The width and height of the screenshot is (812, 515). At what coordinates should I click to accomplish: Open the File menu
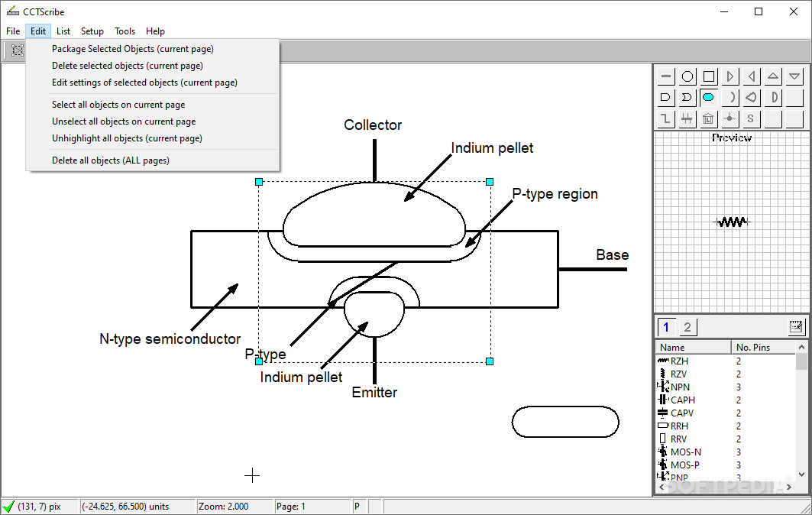point(13,31)
